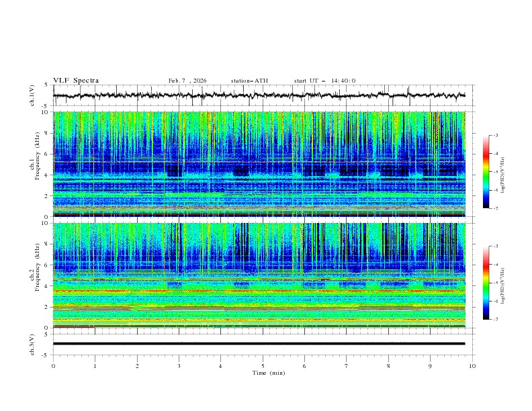Click the "10" kHz tick of ch.1 spectrogram
Viewport: 532px width, 411px height.
pos(45,112)
